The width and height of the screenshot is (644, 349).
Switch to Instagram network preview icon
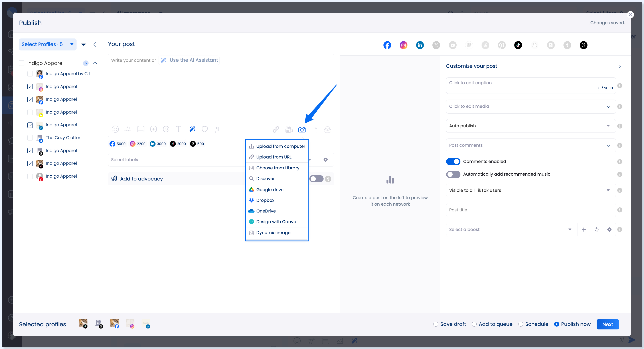point(403,45)
